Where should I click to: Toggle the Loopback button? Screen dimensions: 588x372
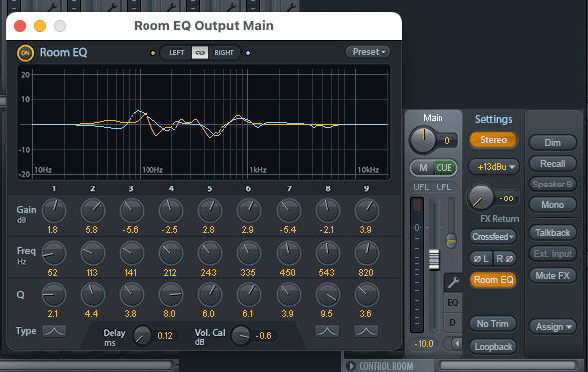point(493,347)
